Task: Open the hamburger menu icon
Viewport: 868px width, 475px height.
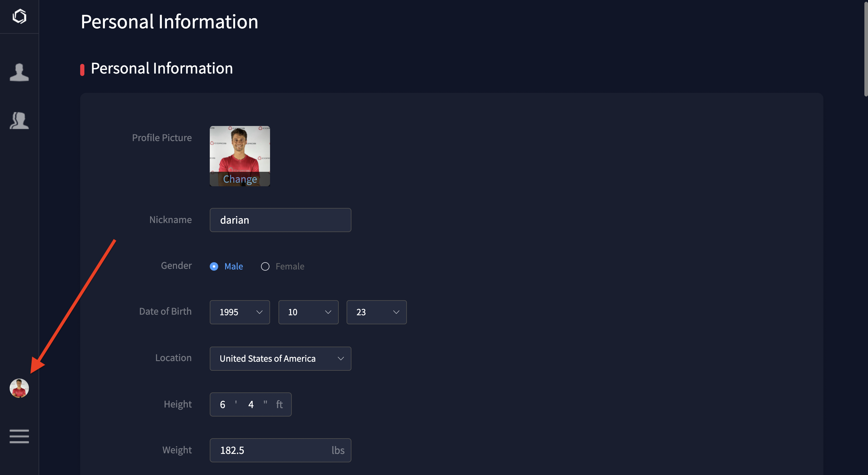Action: pos(19,436)
